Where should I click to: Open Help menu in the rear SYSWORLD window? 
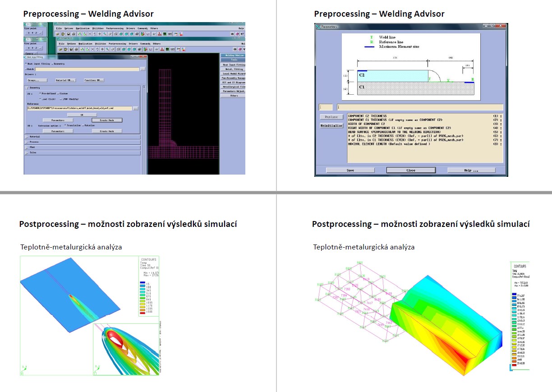pos(241,28)
